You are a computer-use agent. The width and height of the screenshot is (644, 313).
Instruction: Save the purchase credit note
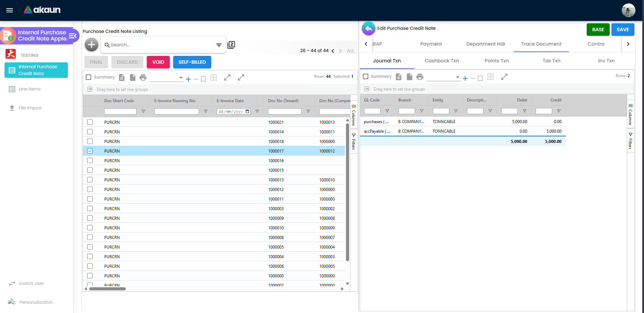623,29
